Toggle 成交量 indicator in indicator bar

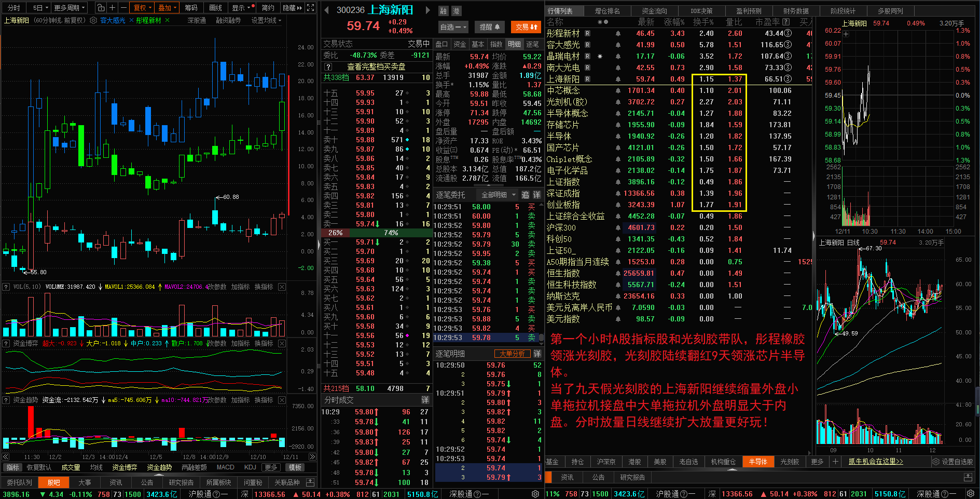tap(71, 467)
